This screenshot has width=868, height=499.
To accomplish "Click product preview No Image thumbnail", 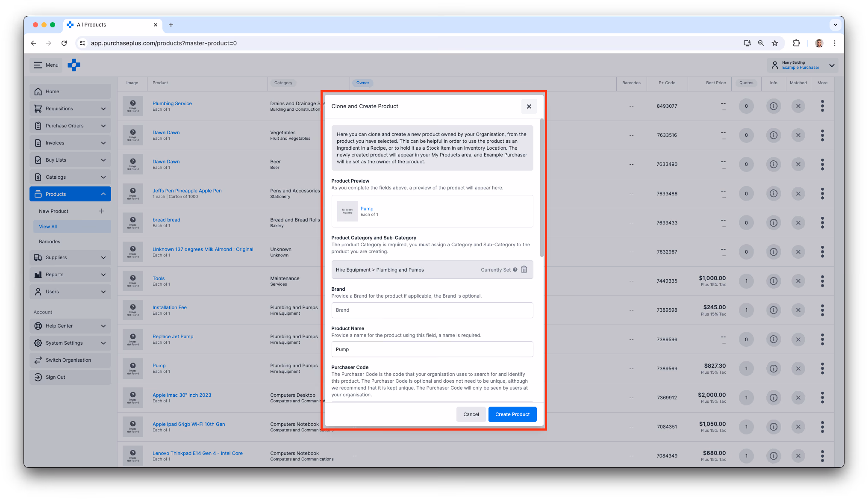I will click(347, 211).
